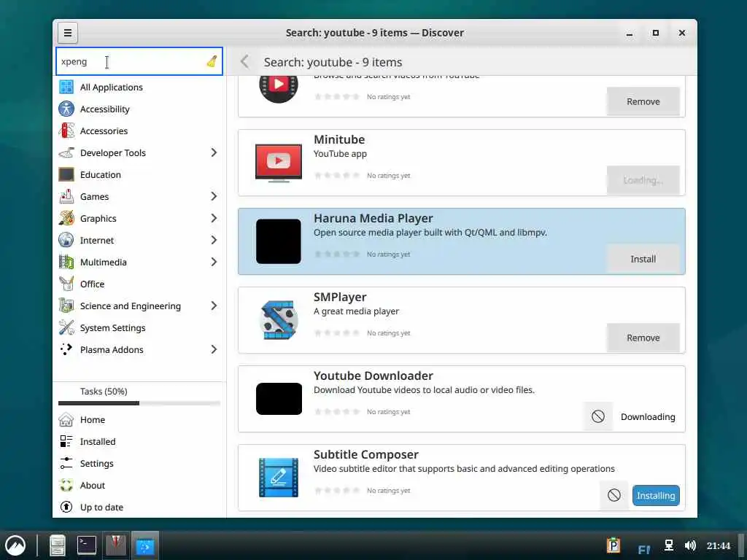Open the Minitube title text
Viewport: 747px width, 560px height.
[339, 139]
